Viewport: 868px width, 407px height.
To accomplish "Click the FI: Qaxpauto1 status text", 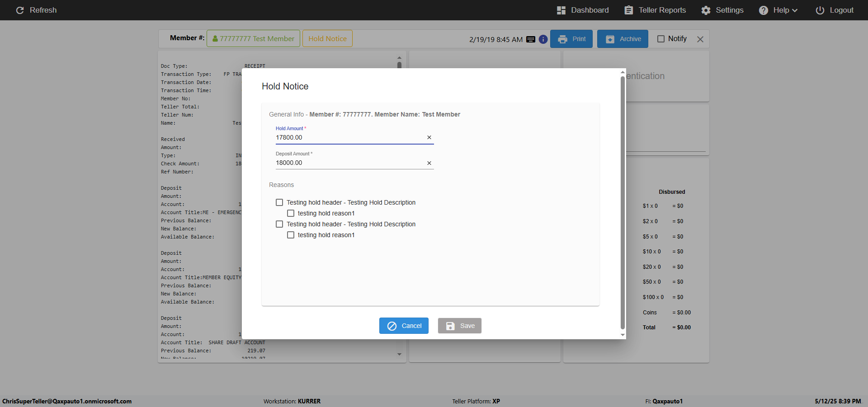I will click(664, 401).
